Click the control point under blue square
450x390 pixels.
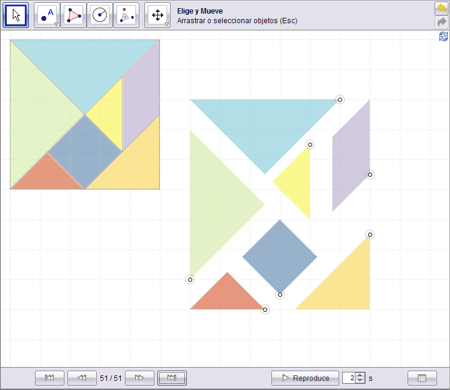tap(280, 295)
